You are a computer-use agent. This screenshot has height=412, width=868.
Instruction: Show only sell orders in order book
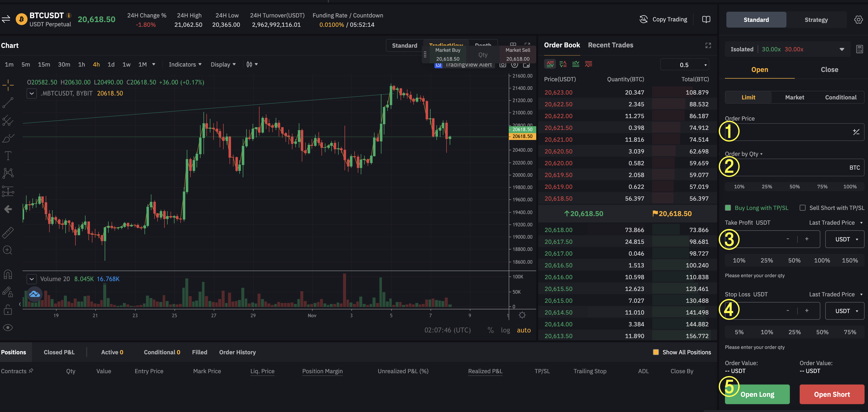point(588,64)
